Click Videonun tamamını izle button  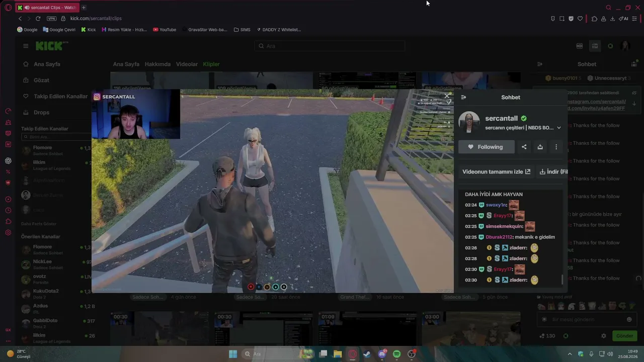[496, 171]
